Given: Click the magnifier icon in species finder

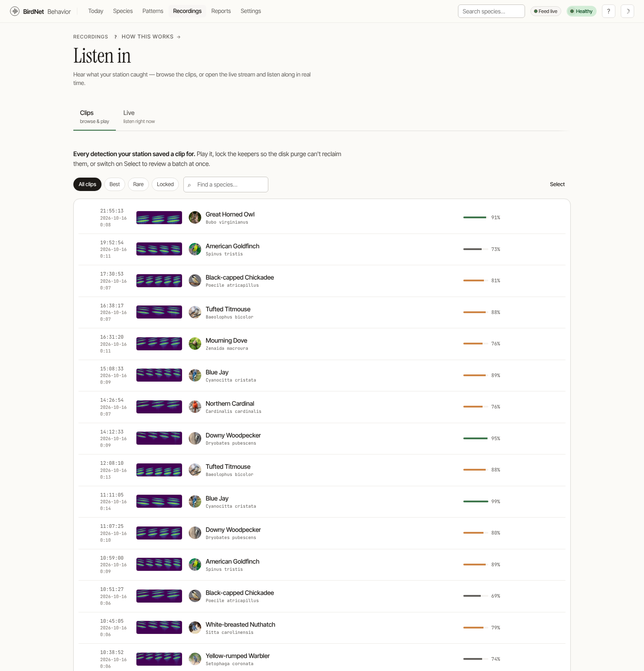Looking at the screenshot, I should [190, 185].
